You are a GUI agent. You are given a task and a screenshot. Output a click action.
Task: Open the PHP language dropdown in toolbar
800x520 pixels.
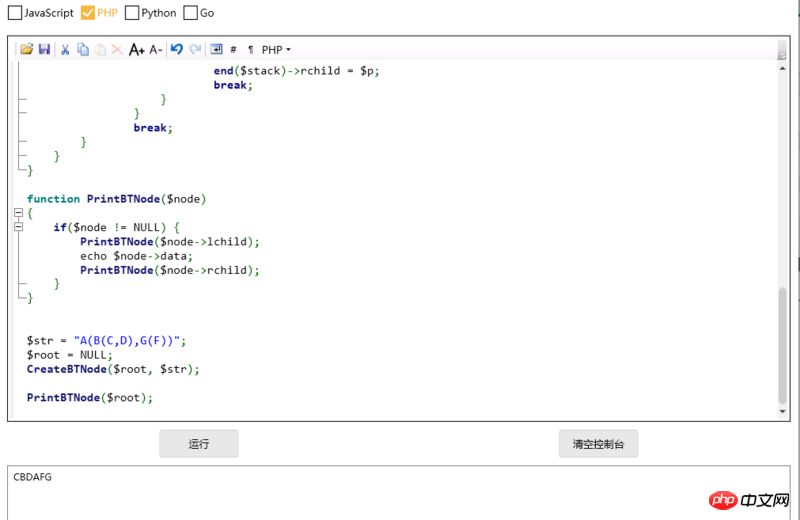click(276, 49)
